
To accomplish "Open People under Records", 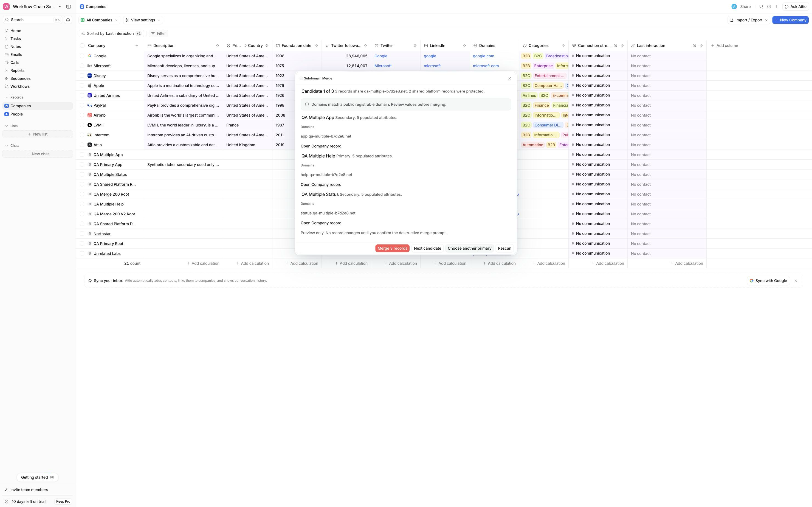I will click(38, 114).
